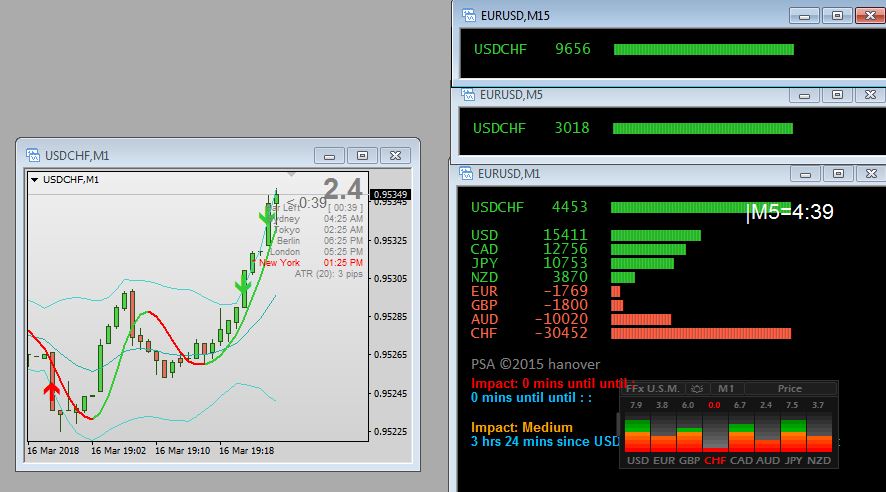Click the EURUSD,M1 window title icon
Viewport: 886px width, 492px height.
466,173
